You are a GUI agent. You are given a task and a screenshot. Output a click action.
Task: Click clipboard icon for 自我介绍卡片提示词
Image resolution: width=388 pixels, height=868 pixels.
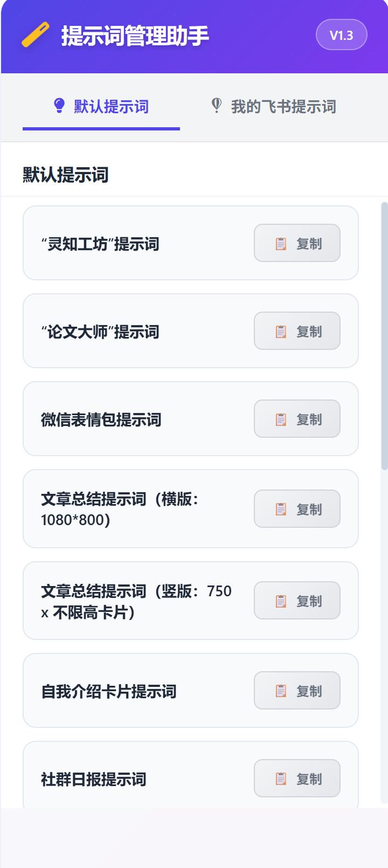[x=281, y=691]
